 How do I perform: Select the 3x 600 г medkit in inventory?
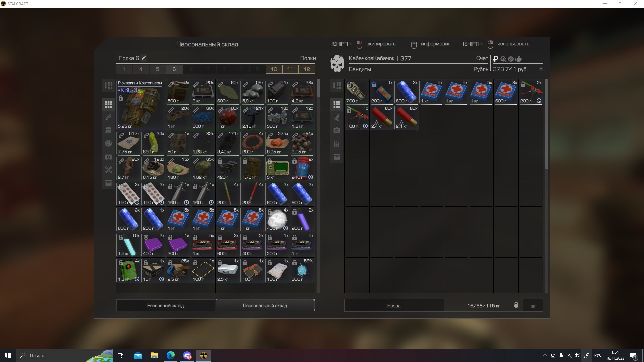click(506, 92)
